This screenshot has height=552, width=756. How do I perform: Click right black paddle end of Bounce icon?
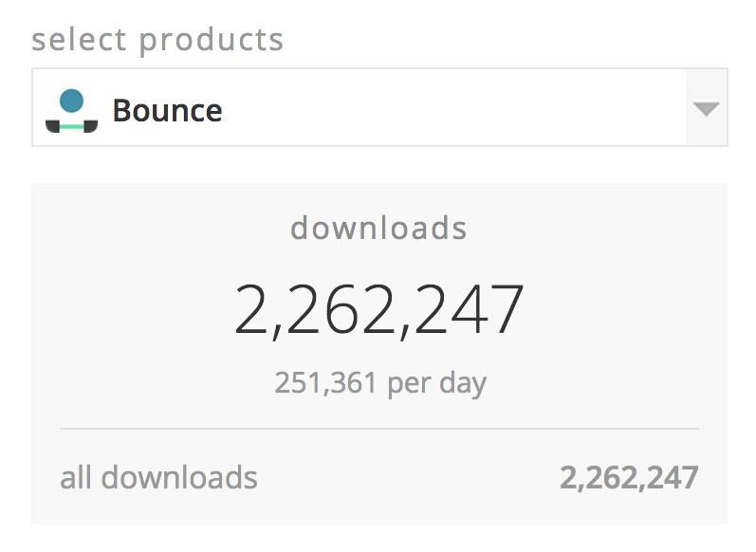point(91,127)
